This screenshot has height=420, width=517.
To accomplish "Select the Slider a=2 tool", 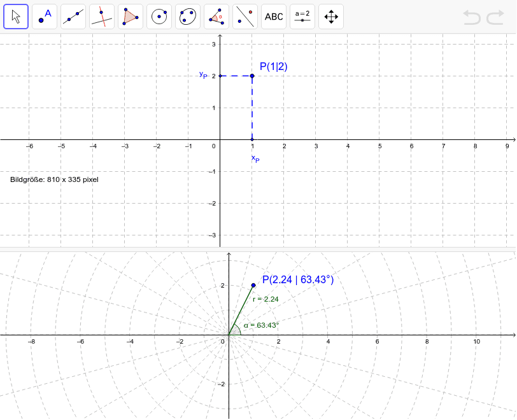I will (302, 17).
